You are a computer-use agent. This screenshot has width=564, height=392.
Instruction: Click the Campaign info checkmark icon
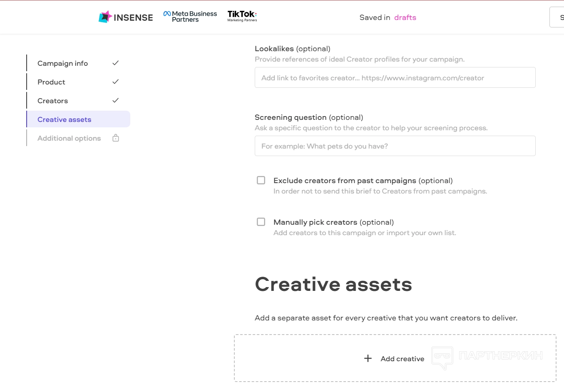pos(116,63)
